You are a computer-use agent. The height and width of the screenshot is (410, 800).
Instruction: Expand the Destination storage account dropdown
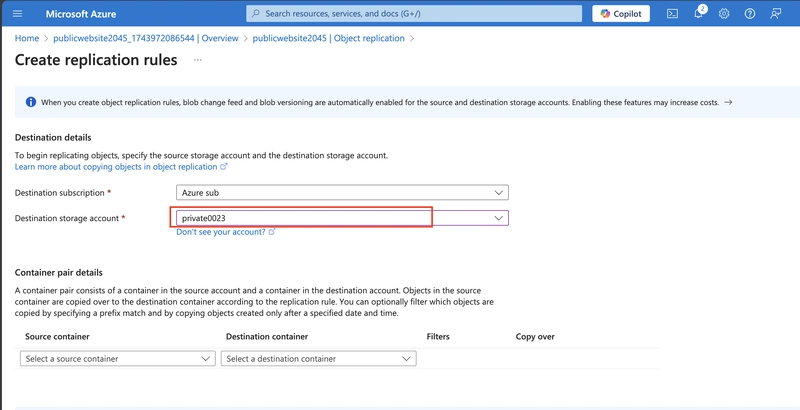(342, 218)
